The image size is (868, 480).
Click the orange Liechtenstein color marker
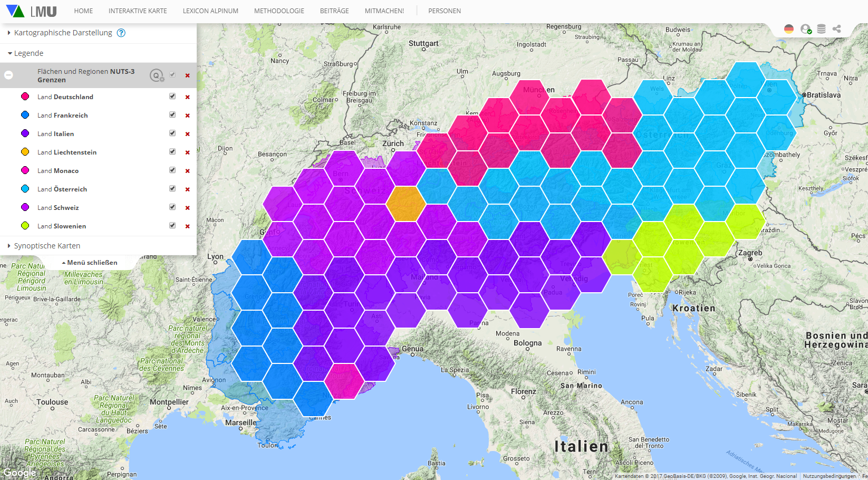click(25, 152)
